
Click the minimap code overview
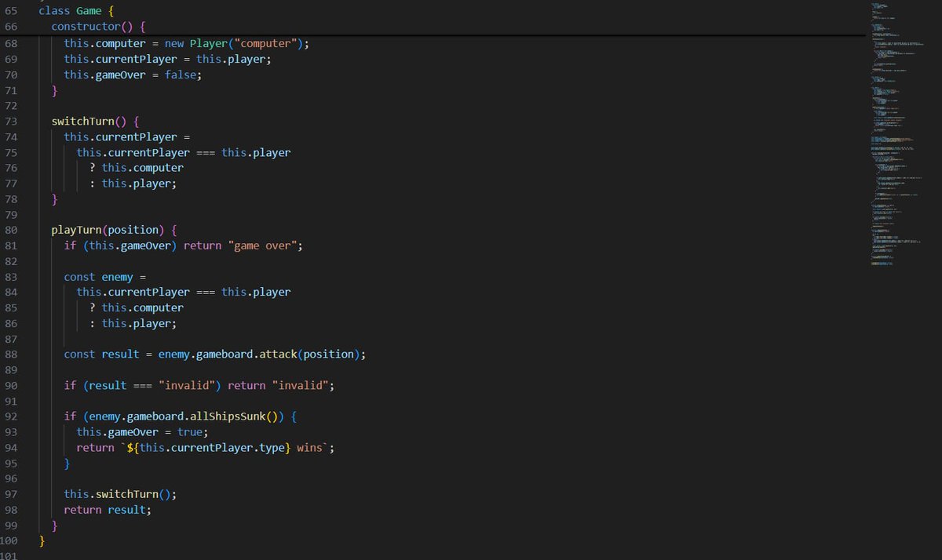[899, 133]
